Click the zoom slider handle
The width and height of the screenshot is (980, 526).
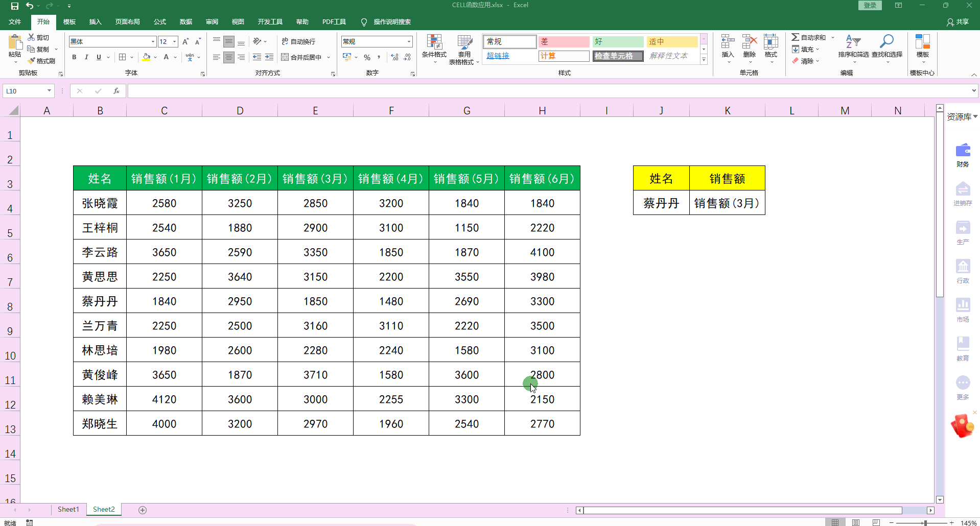tap(925, 523)
